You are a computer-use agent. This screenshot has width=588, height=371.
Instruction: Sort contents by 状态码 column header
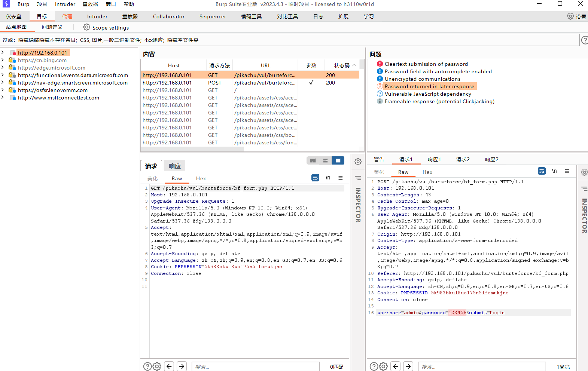pos(342,65)
